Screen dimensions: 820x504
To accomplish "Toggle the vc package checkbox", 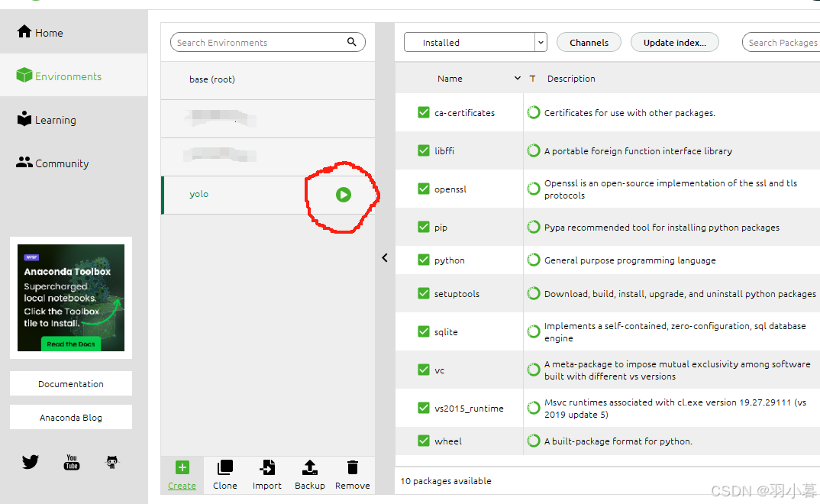I will point(424,370).
